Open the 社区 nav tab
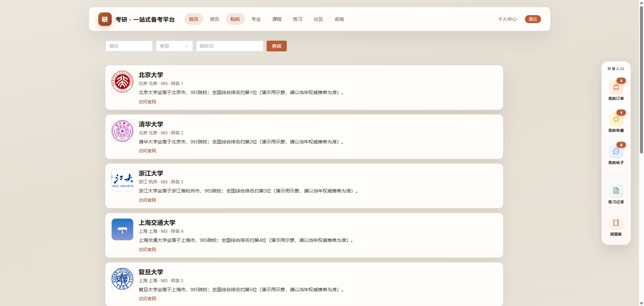This screenshot has height=306, width=644. [x=318, y=19]
